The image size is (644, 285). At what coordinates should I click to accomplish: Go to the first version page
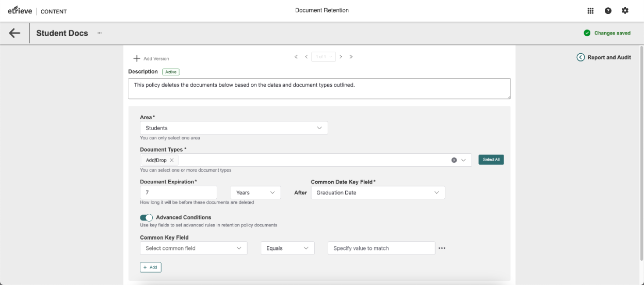tap(296, 56)
